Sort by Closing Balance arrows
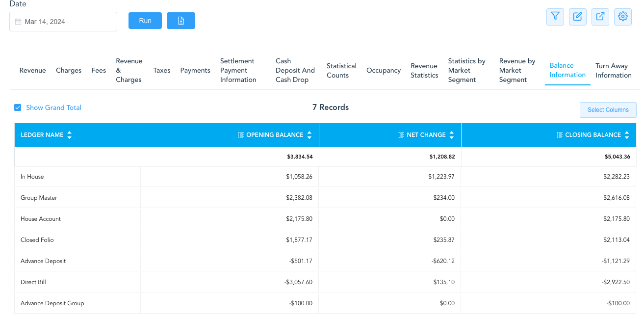 (x=626, y=135)
